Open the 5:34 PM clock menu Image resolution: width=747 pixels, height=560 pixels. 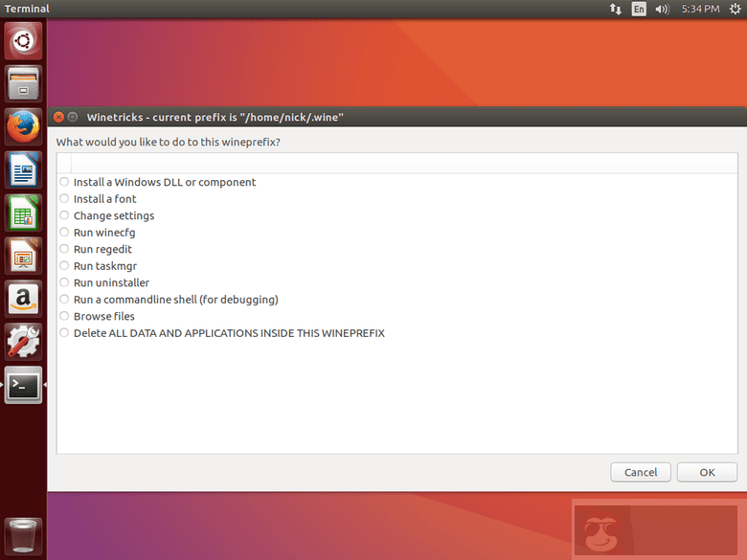(x=700, y=9)
